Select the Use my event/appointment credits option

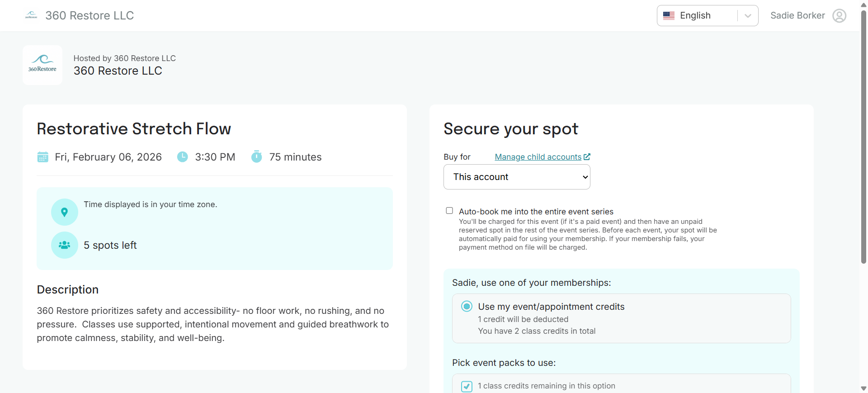(467, 306)
